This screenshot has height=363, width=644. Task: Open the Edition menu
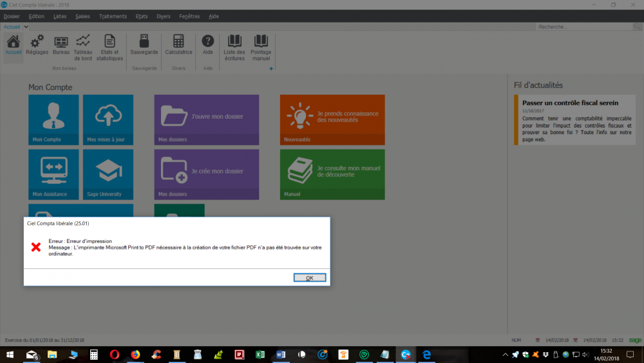click(x=37, y=17)
